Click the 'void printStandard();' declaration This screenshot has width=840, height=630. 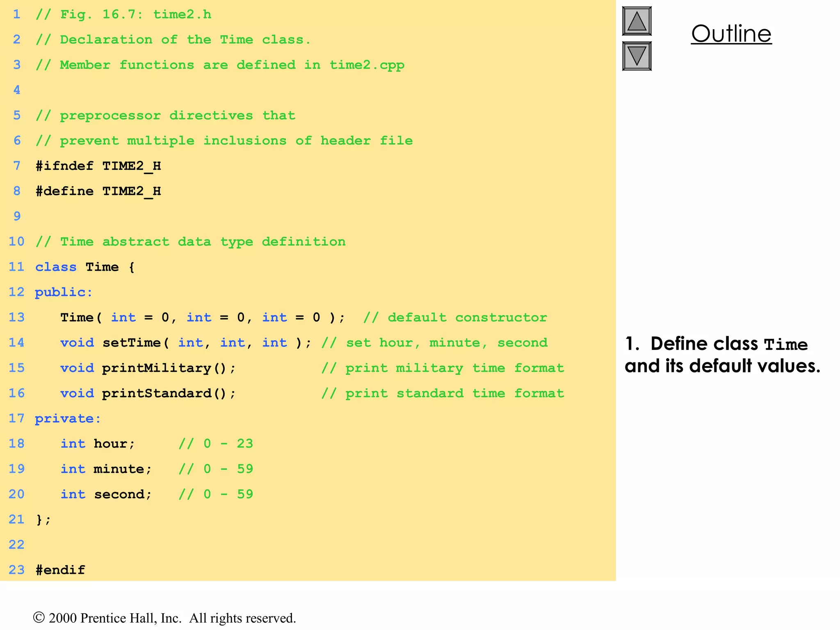(x=148, y=393)
